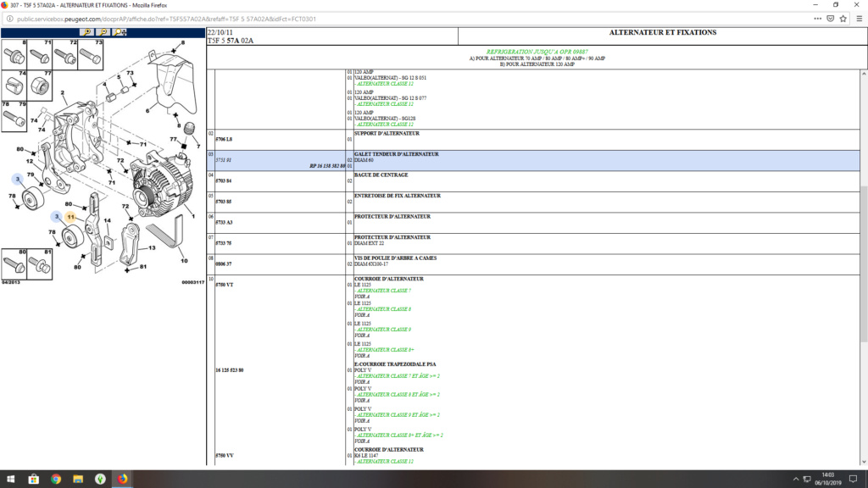Click VIS DE POULIE D'ARBRE A CAMES
This screenshot has height=488, width=868.
395,258
